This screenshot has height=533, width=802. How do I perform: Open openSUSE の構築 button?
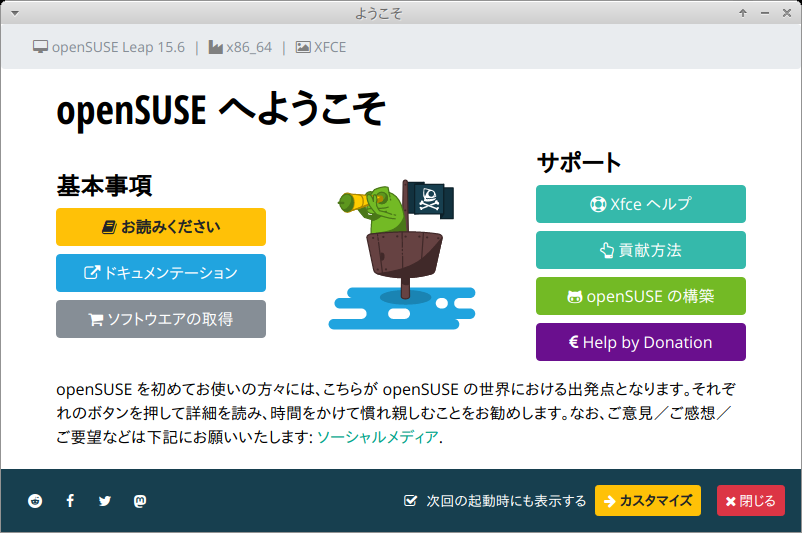(x=640, y=296)
